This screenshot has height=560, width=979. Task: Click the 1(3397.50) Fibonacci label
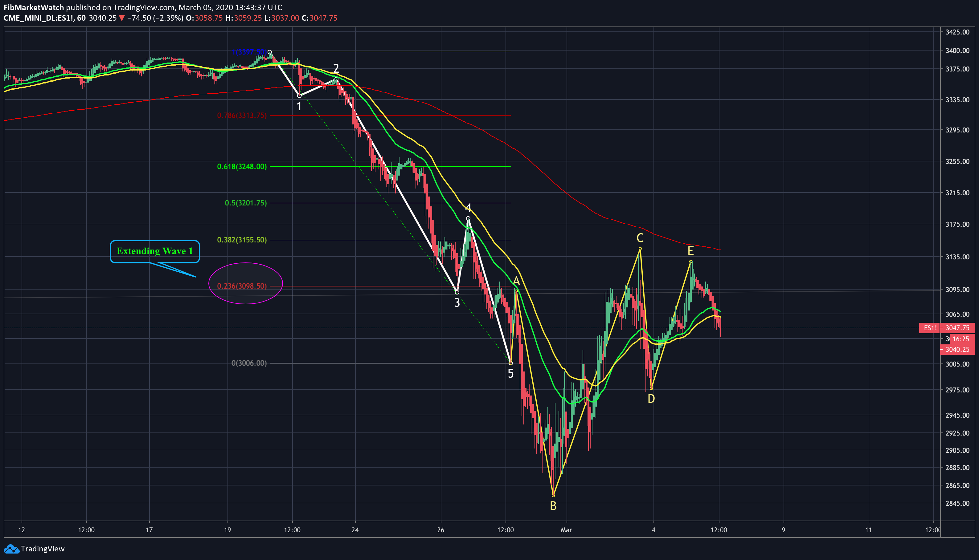click(249, 51)
